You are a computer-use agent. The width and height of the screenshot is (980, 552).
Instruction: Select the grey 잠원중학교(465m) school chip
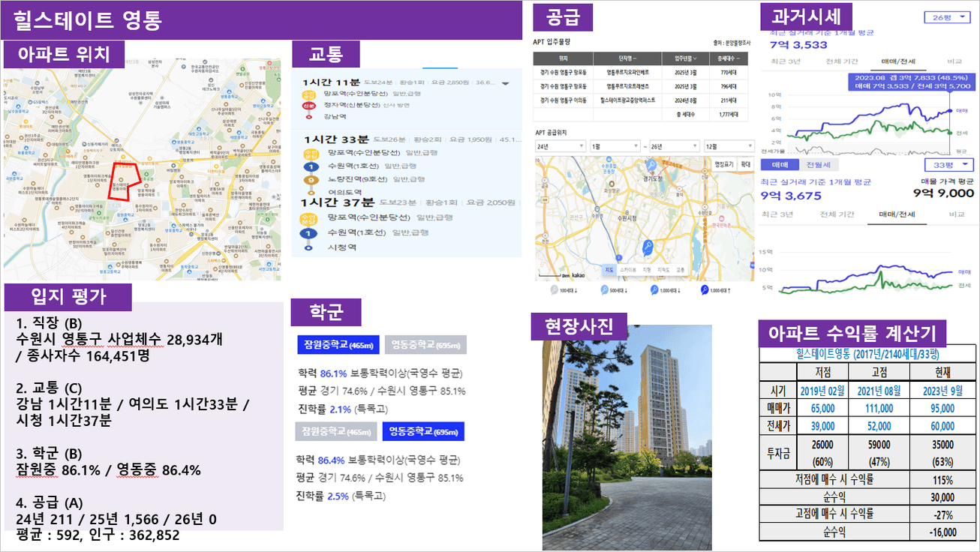[335, 431]
